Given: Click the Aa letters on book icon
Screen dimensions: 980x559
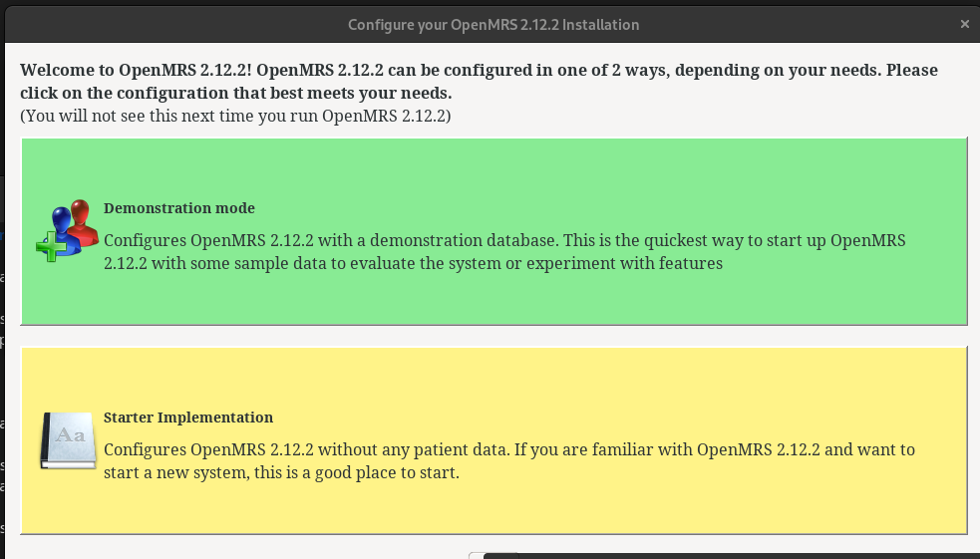Looking at the screenshot, I should tap(70, 434).
